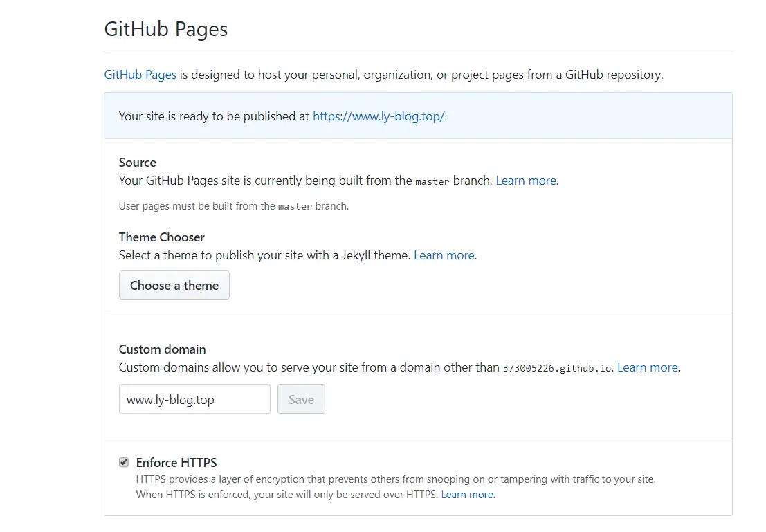Viewport: 766px width, 532px height.
Task: Click the GitHub Pages page heading
Action: [x=166, y=29]
